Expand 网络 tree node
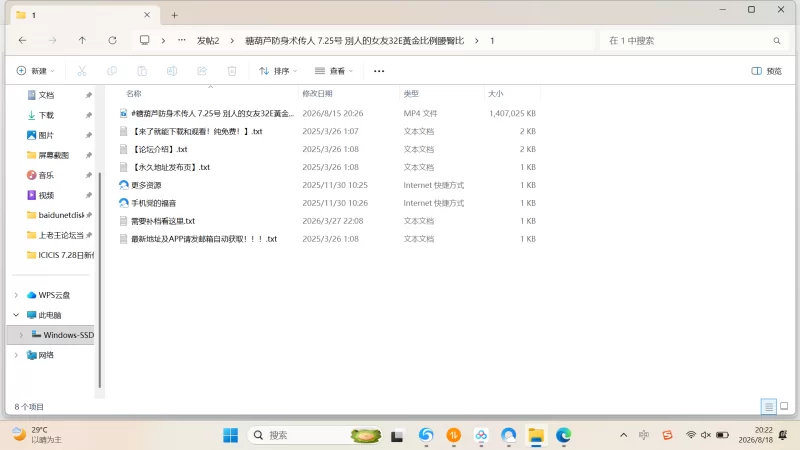 click(x=16, y=355)
